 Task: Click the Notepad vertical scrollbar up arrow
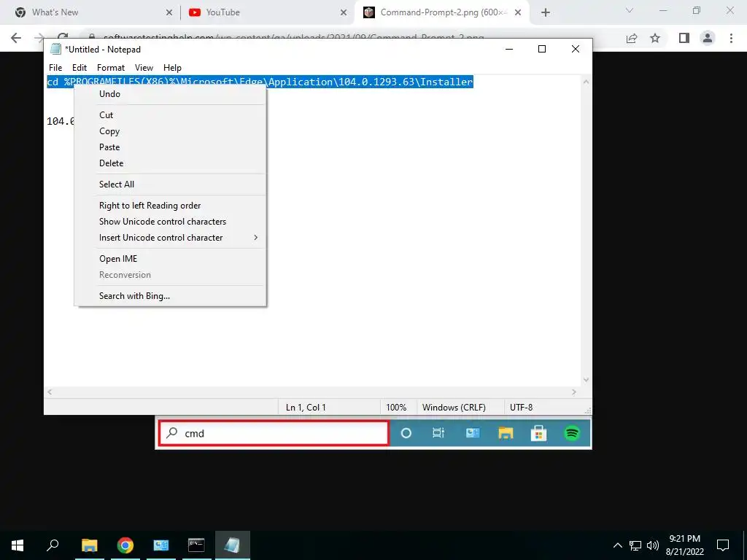tap(586, 82)
